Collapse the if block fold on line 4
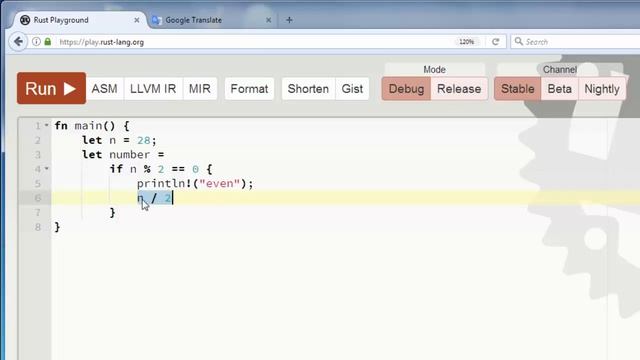Viewport: 640px width, 360px height. coord(47,169)
